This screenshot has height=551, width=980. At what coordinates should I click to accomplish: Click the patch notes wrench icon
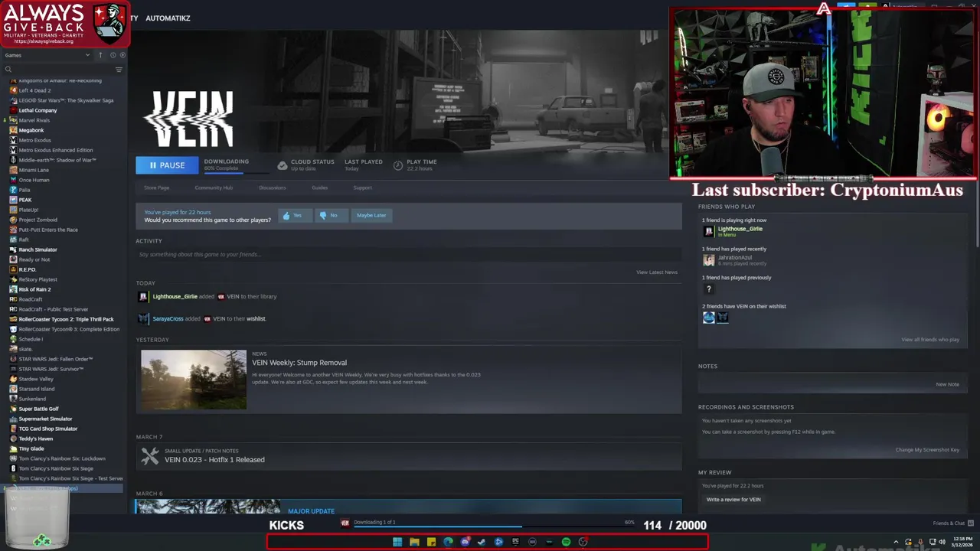click(150, 455)
